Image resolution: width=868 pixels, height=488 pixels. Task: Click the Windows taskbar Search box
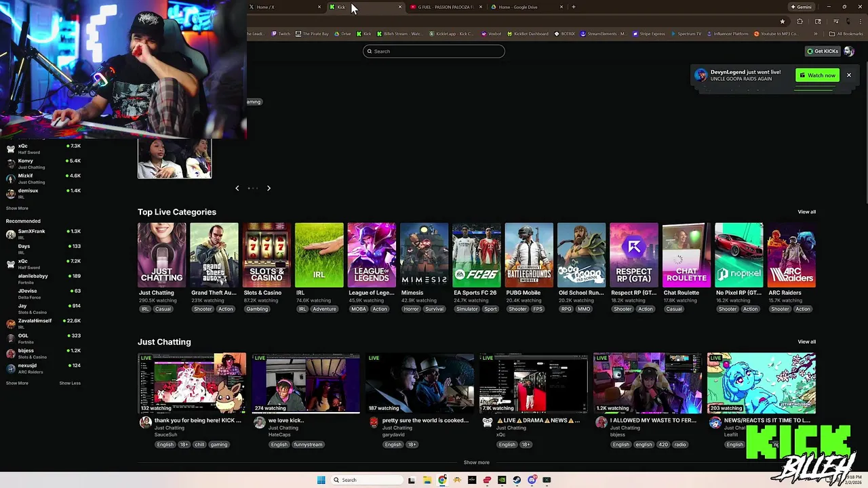(x=367, y=480)
